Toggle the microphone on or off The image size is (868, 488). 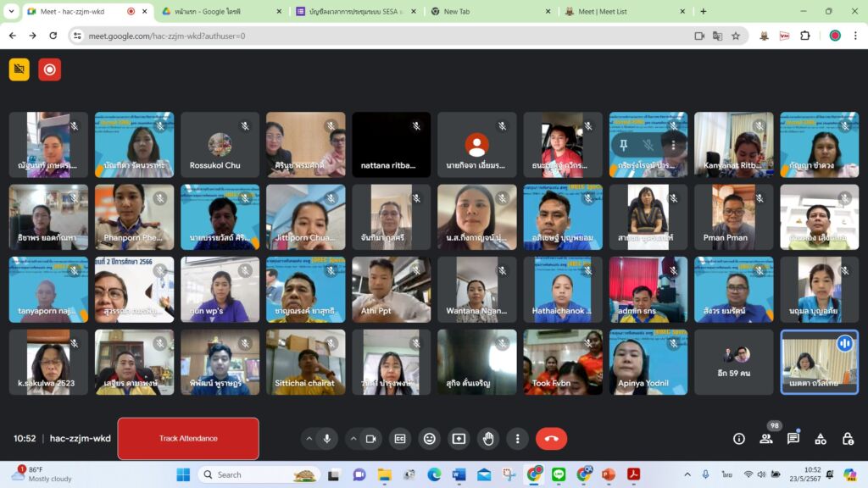[327, 439]
